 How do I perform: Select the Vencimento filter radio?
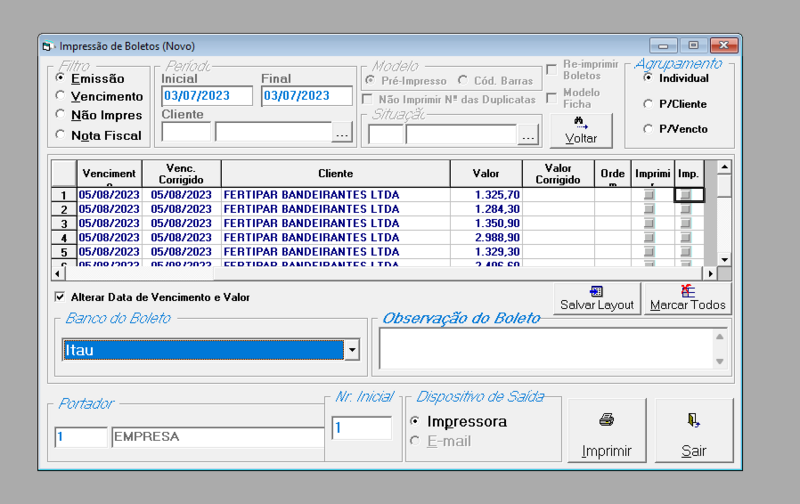pos(60,95)
